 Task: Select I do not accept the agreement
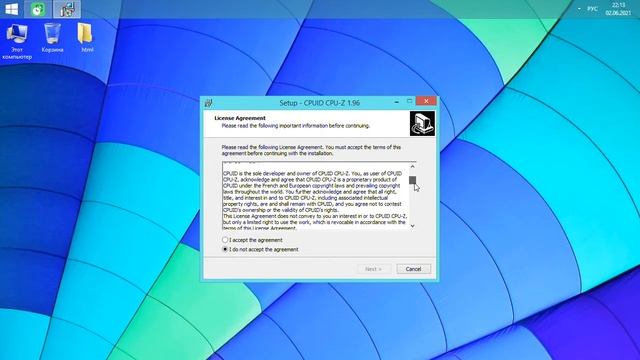pos(260,249)
